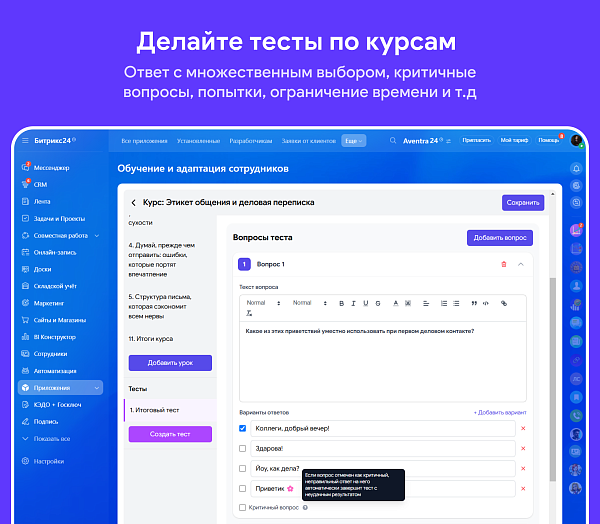Click help icon next to Критичный вопрос
Screen dimensions: 600x524
pos(305,508)
